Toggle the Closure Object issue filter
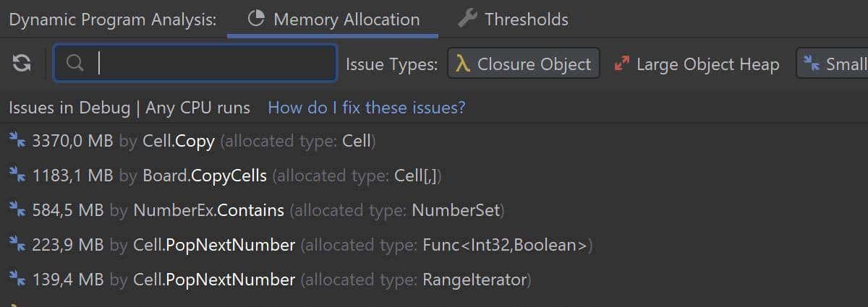This screenshot has height=307, width=868. pyautogui.click(x=524, y=64)
